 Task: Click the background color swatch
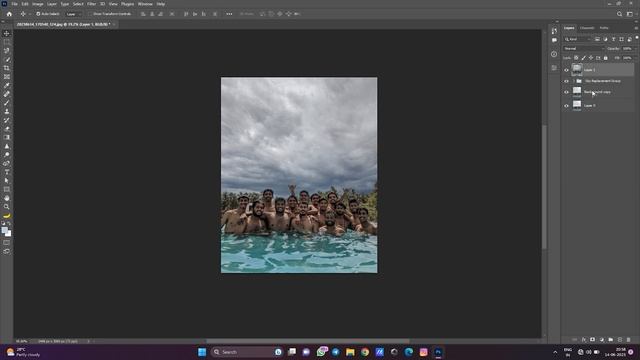pyautogui.click(x=8, y=233)
